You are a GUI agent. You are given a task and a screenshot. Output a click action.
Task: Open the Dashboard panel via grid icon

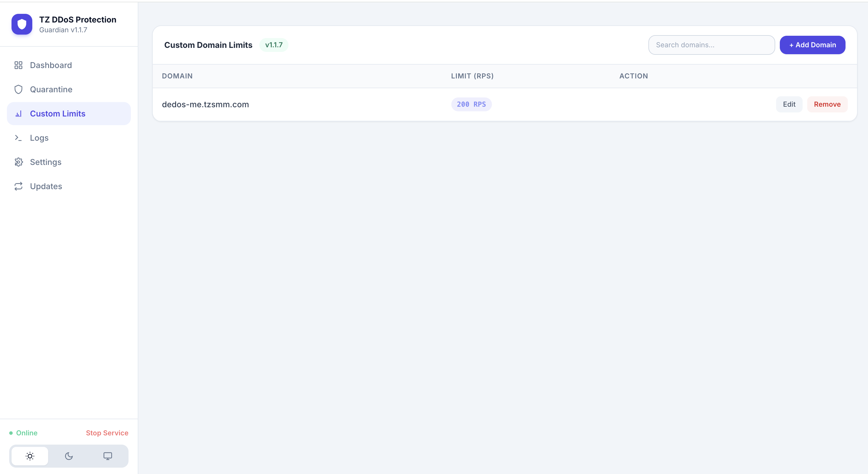(18, 65)
